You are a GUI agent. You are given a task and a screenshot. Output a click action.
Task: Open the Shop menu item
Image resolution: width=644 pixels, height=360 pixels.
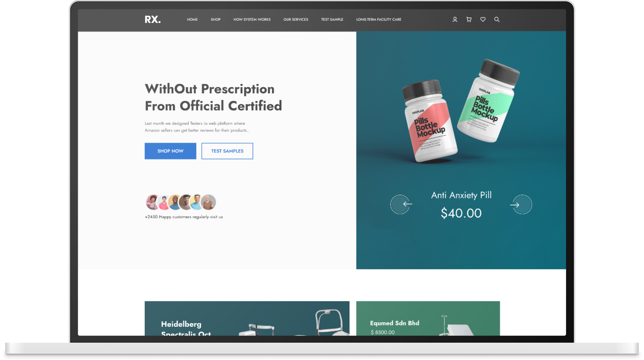click(x=216, y=19)
